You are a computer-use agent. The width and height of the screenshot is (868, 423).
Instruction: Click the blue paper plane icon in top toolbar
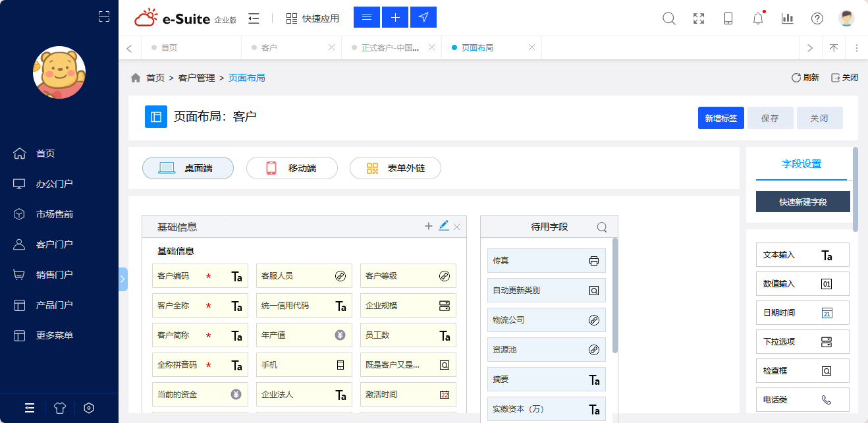point(423,17)
